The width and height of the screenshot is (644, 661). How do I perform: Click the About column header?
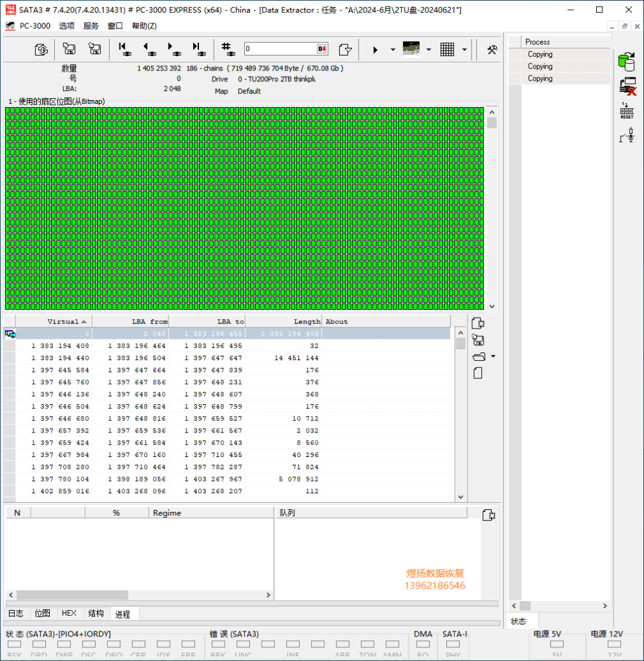pos(386,321)
